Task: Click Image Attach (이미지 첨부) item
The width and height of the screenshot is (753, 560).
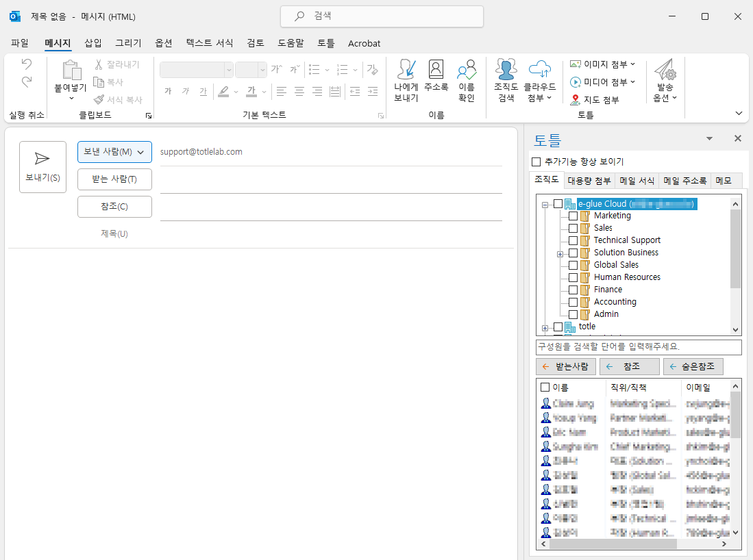Action: pyautogui.click(x=602, y=64)
